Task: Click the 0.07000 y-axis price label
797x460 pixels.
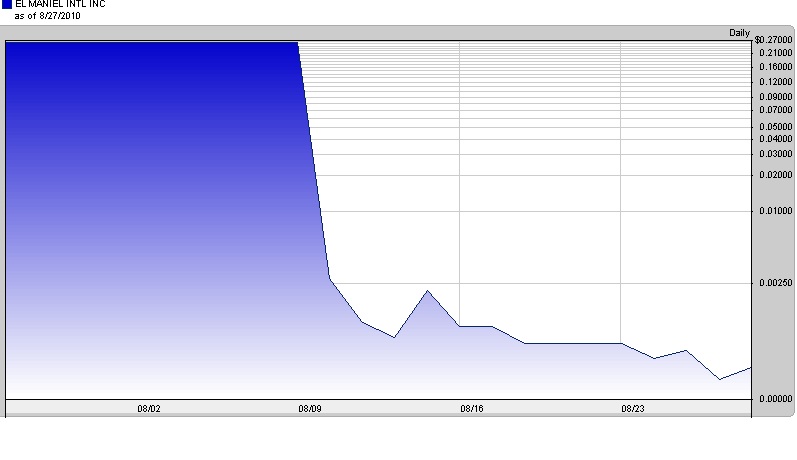Action: click(x=775, y=109)
